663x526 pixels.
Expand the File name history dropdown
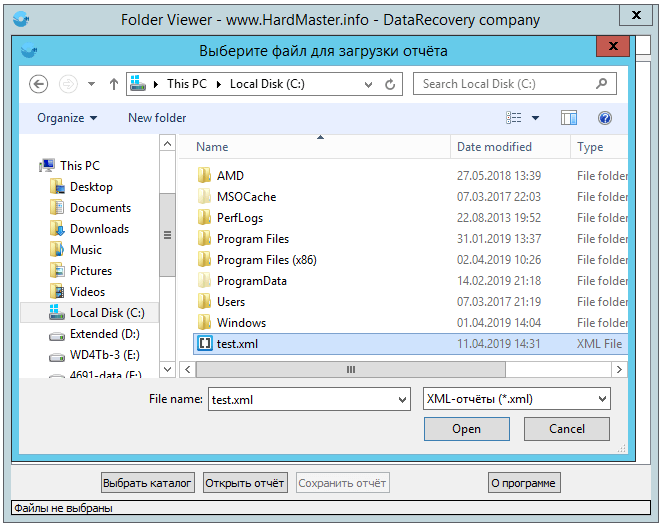tap(402, 399)
